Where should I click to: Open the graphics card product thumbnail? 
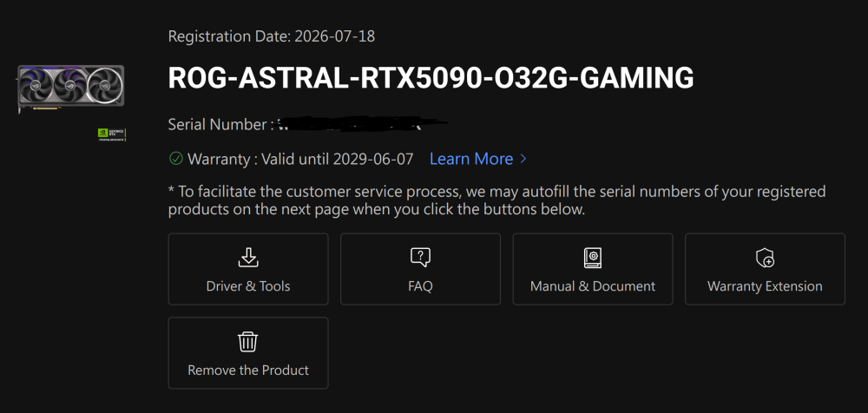point(71,88)
